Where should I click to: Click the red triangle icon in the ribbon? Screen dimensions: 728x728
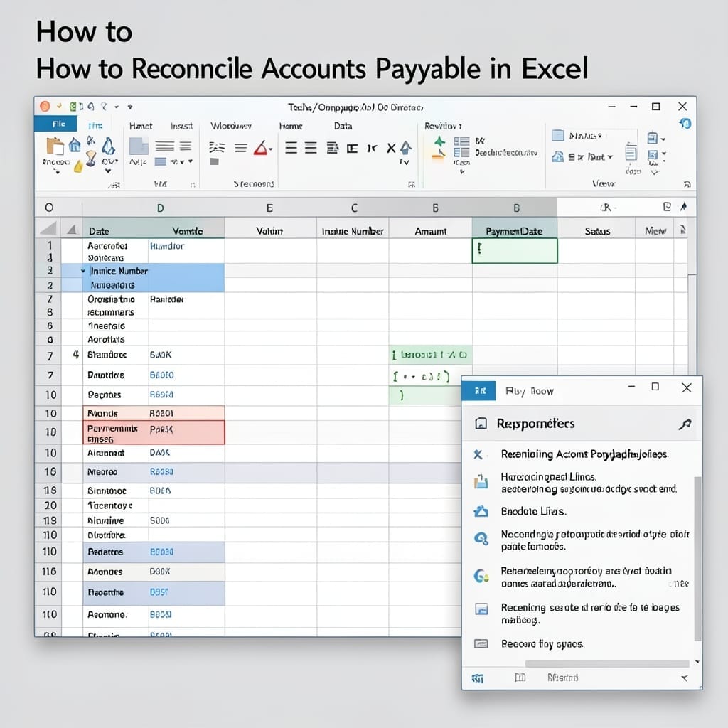click(260, 148)
